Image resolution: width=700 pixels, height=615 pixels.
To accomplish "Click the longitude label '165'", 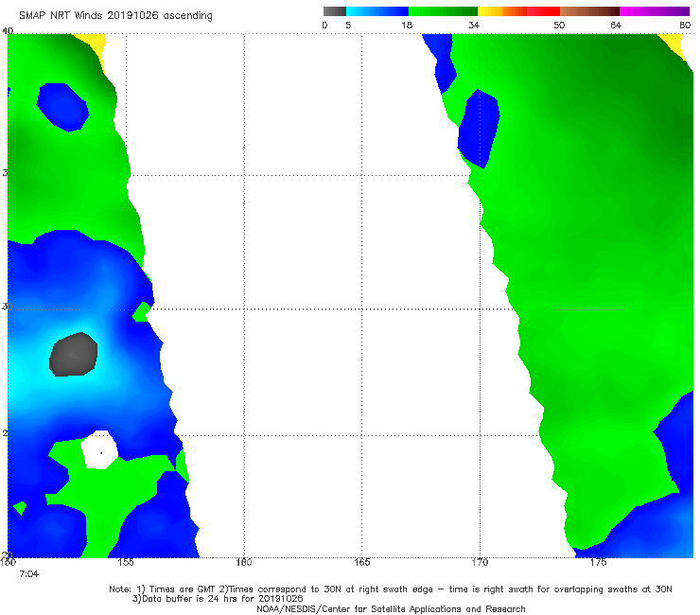I will tap(361, 562).
